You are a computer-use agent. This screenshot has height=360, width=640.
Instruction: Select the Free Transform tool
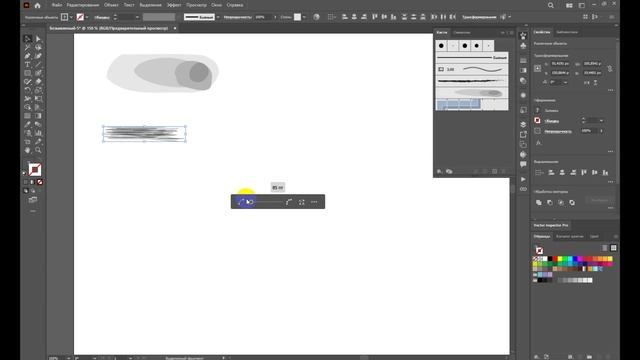click(x=38, y=99)
